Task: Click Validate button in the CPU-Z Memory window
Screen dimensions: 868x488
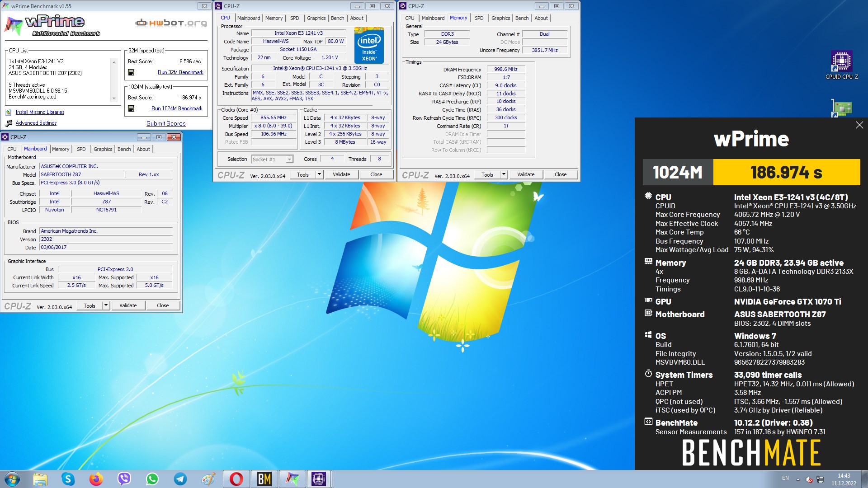Action: [526, 174]
